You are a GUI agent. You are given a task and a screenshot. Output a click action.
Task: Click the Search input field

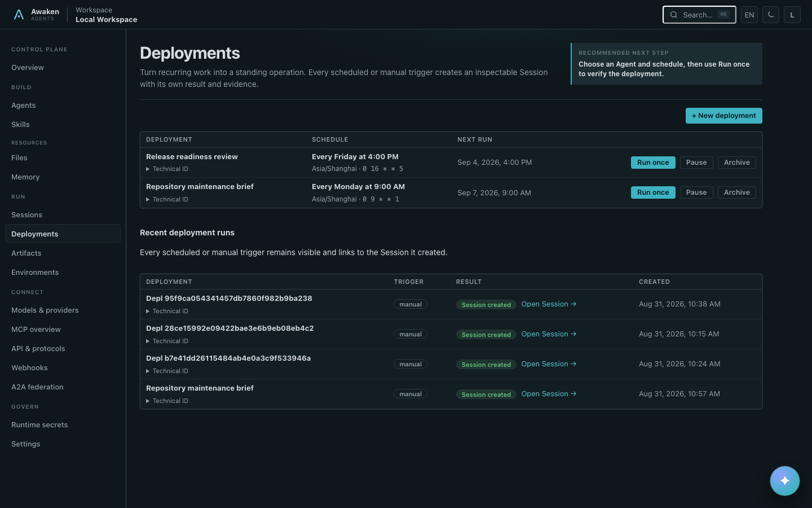699,15
